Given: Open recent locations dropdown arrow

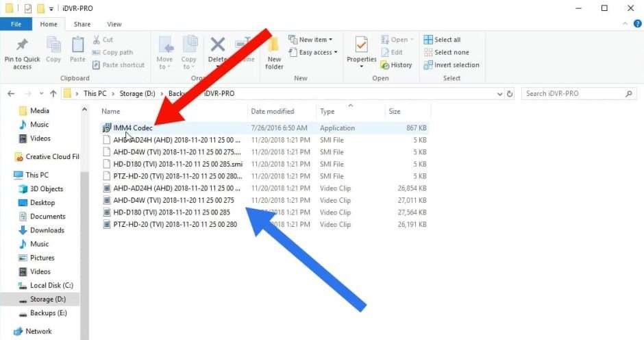Looking at the screenshot, I should (41, 94).
